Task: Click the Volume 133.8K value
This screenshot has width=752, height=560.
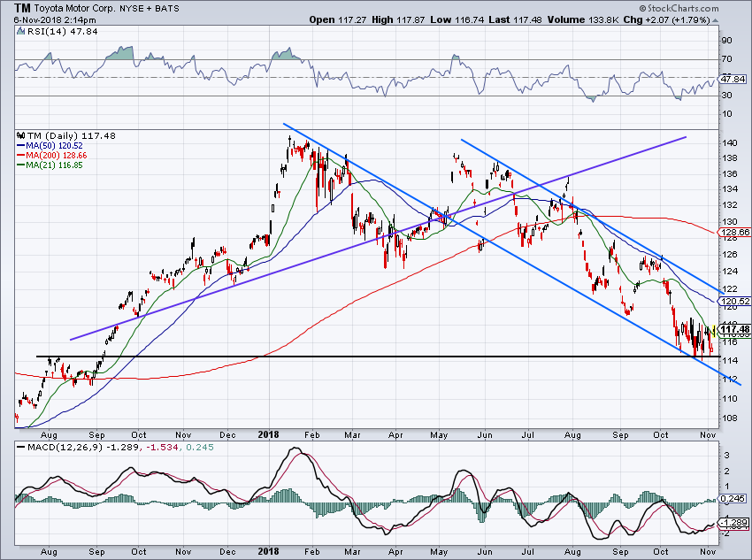Action: pyautogui.click(x=583, y=19)
